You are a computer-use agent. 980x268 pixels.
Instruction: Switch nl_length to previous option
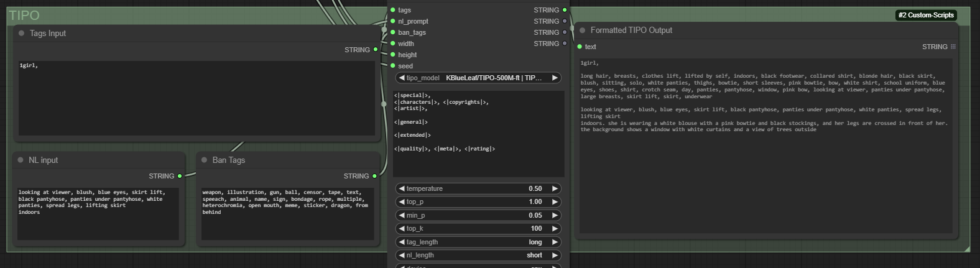402,255
